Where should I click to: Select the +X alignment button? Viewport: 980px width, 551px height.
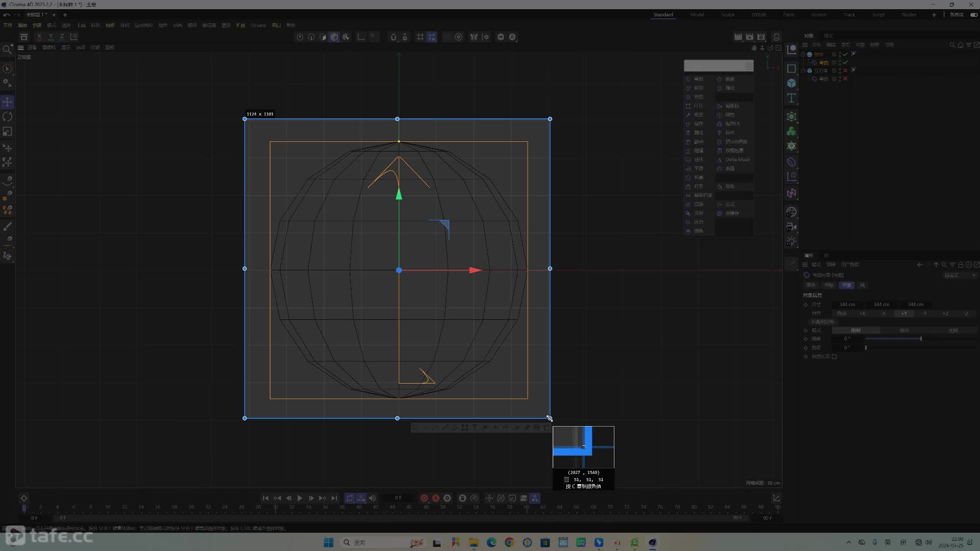pyautogui.click(x=862, y=313)
